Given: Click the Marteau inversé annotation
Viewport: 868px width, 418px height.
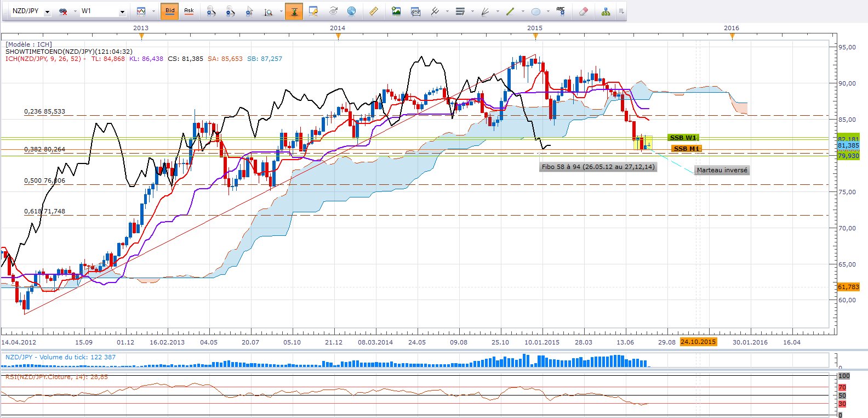Looking at the screenshot, I should coord(722,170).
